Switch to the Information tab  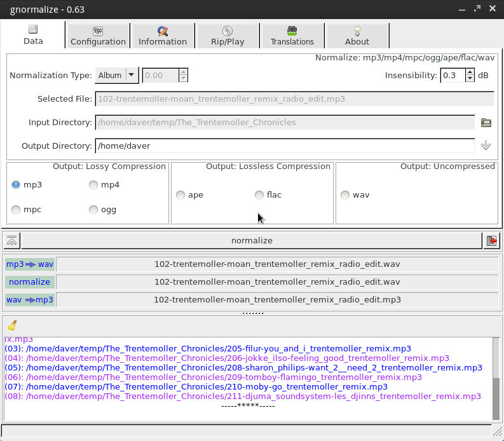point(163,36)
